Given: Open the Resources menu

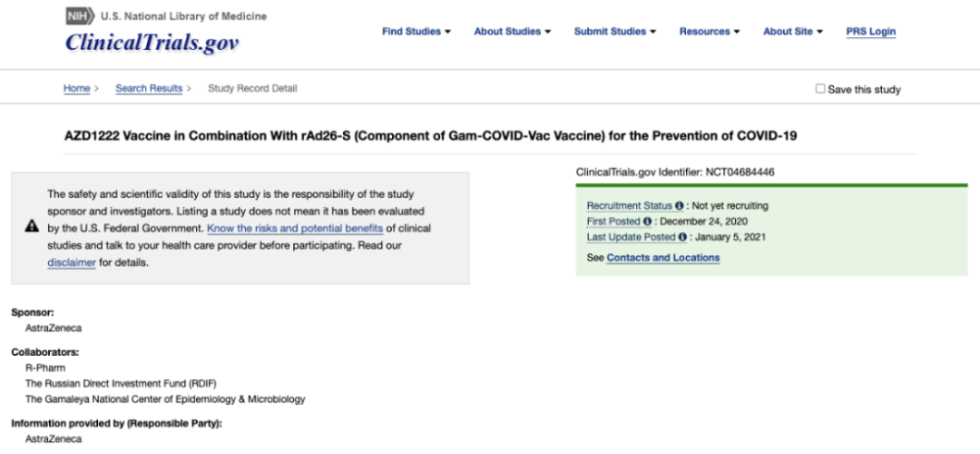Looking at the screenshot, I should pyautogui.click(x=710, y=31).
